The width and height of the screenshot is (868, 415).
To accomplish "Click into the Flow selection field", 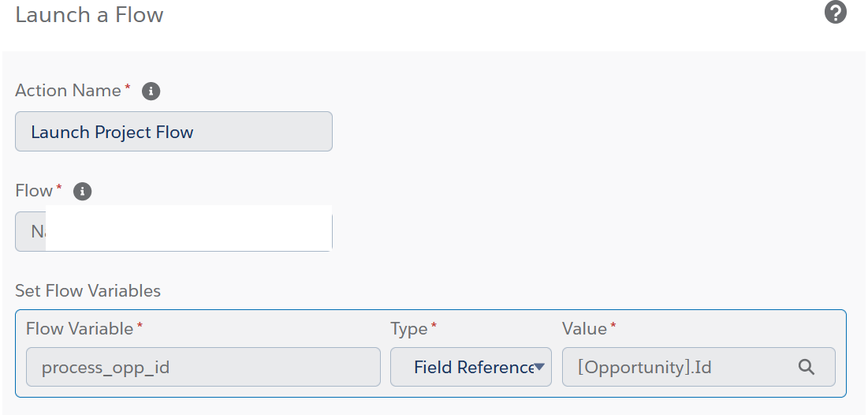I will pyautogui.click(x=173, y=232).
